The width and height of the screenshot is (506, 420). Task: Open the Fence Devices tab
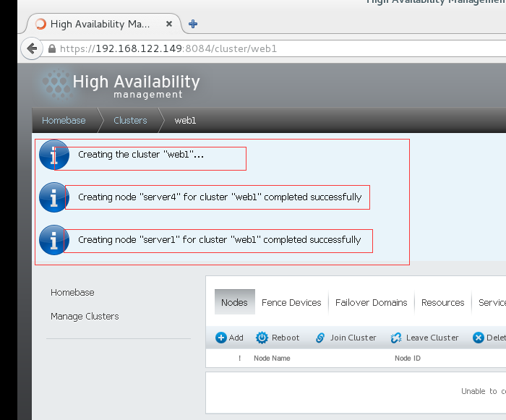[x=291, y=302]
